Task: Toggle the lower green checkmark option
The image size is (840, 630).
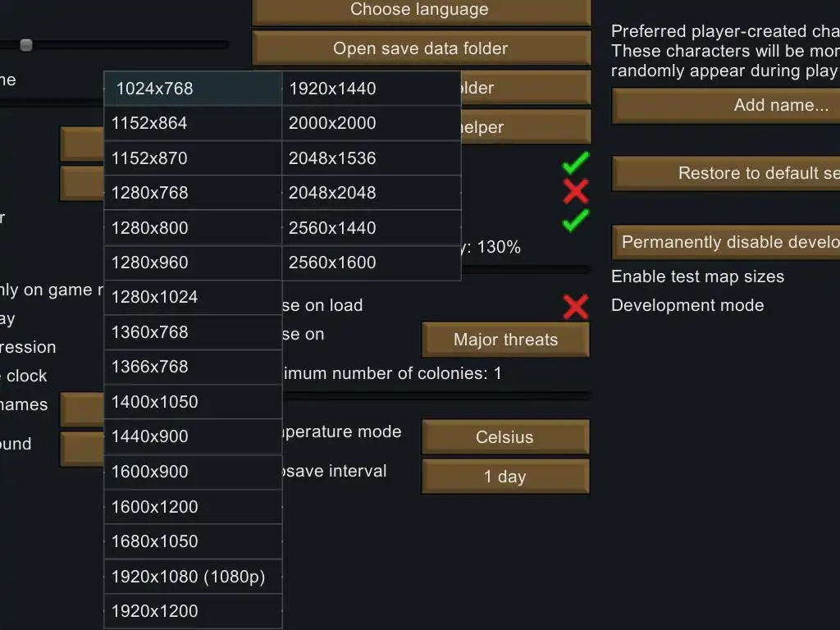Action: point(575,220)
